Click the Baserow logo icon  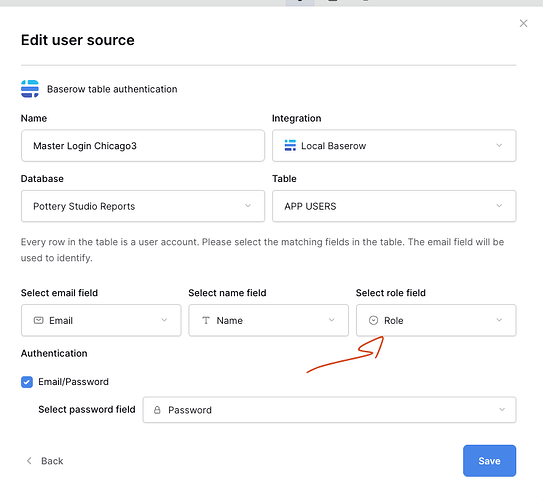point(30,89)
